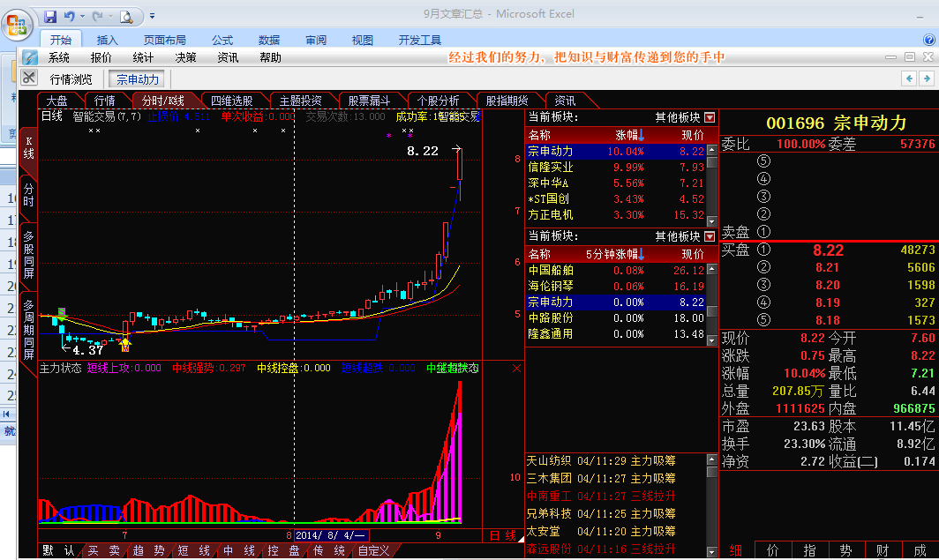Click the Print Preview icon
This screenshot has height=560, width=939.
coord(124,16)
